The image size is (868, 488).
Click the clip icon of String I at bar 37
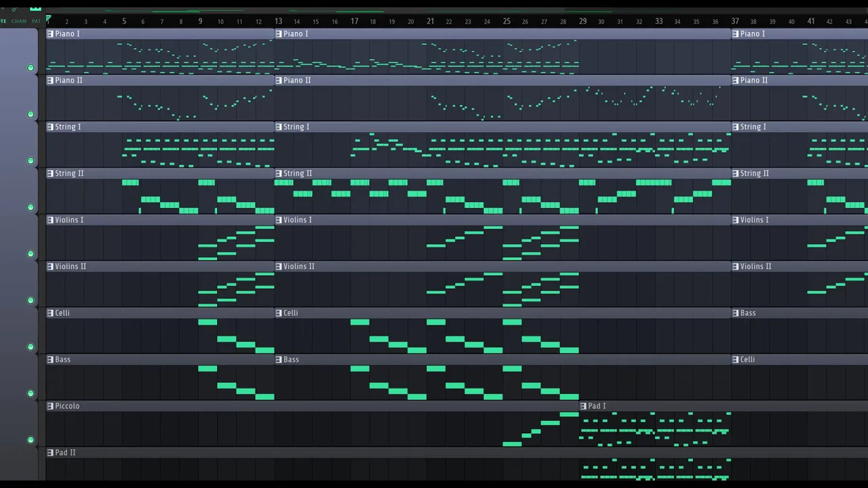pos(736,127)
